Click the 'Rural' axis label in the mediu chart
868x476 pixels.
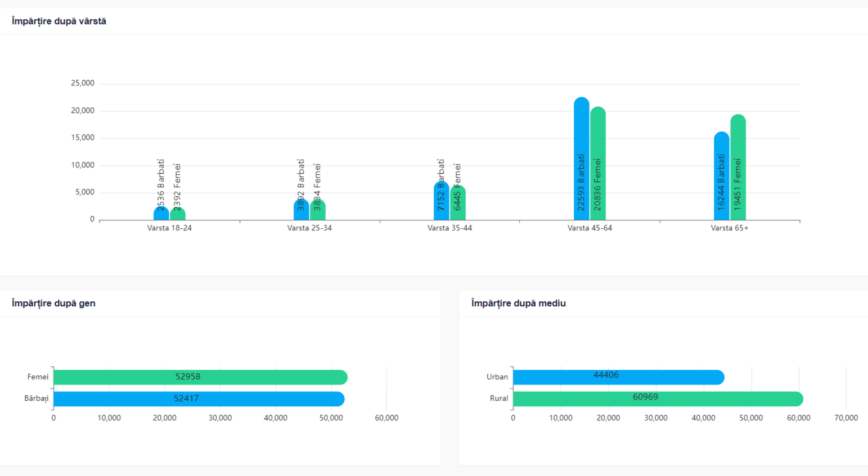[x=498, y=398]
